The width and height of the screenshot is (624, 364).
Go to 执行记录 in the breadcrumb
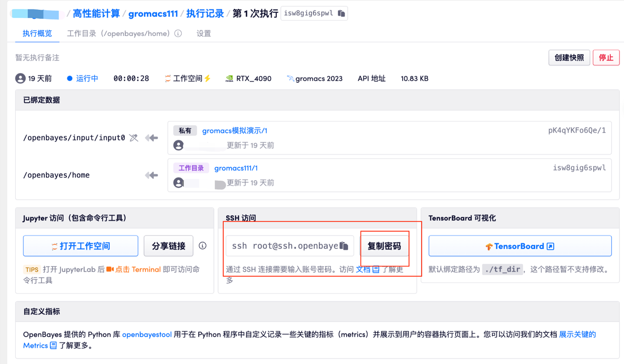coord(205,14)
